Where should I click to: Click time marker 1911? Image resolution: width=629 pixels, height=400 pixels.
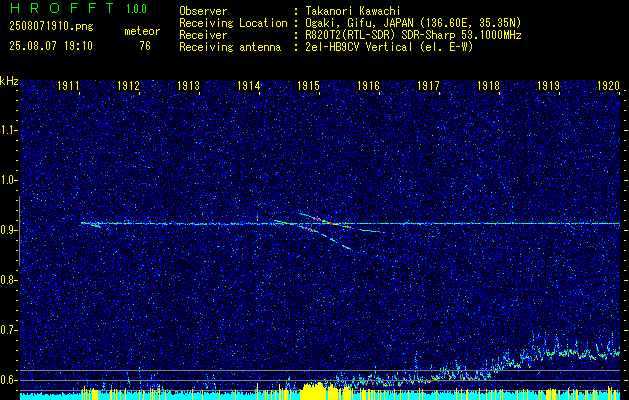[68, 85]
